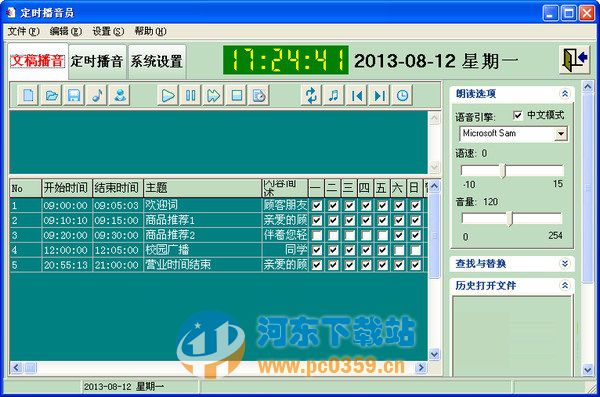This screenshot has width=600, height=397.
Task: Click the 六 Saturday column header
Action: (398, 188)
